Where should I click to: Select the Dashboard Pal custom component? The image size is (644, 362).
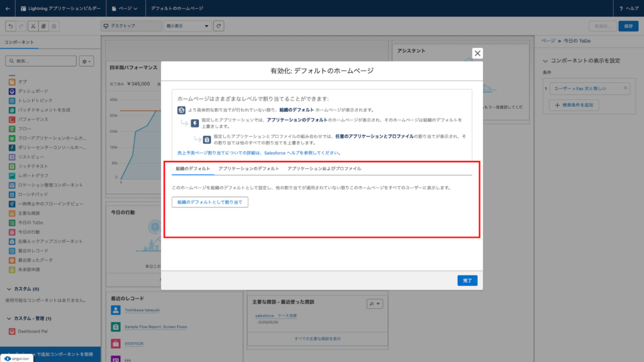33,331
